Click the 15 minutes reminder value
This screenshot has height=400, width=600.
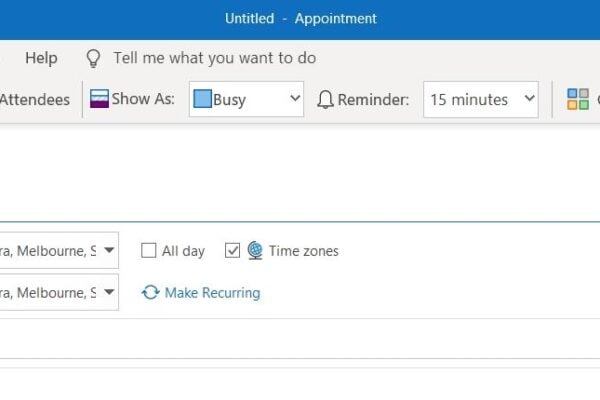pyautogui.click(x=469, y=99)
